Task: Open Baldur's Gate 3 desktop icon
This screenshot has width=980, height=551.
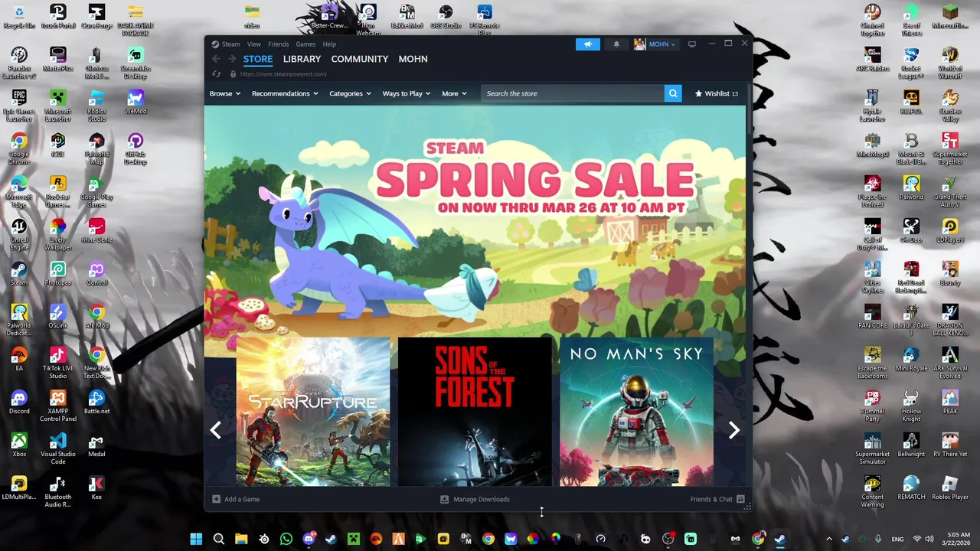Action: pos(911,320)
